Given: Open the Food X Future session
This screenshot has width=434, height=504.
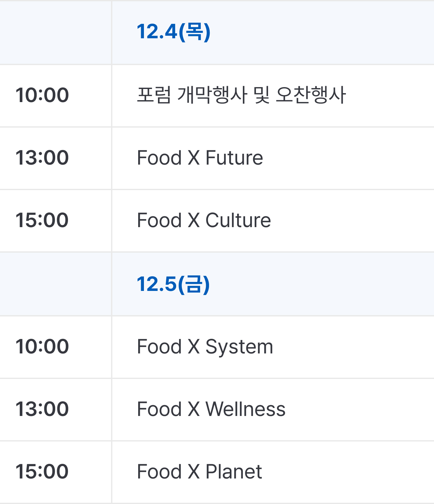Looking at the screenshot, I should (200, 158).
